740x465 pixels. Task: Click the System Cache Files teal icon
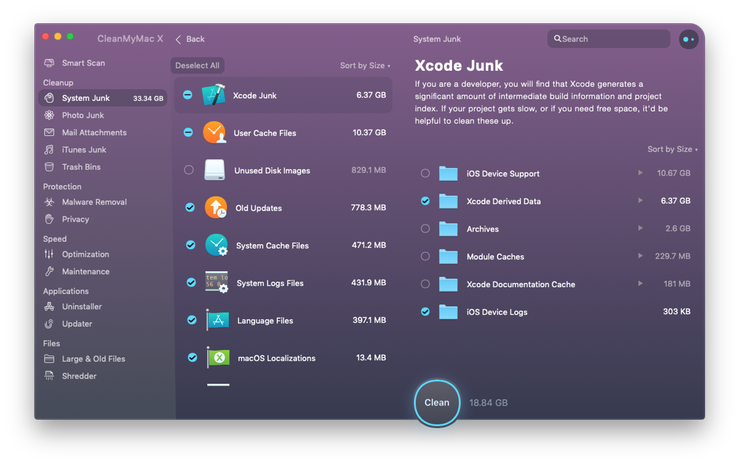pos(217,245)
